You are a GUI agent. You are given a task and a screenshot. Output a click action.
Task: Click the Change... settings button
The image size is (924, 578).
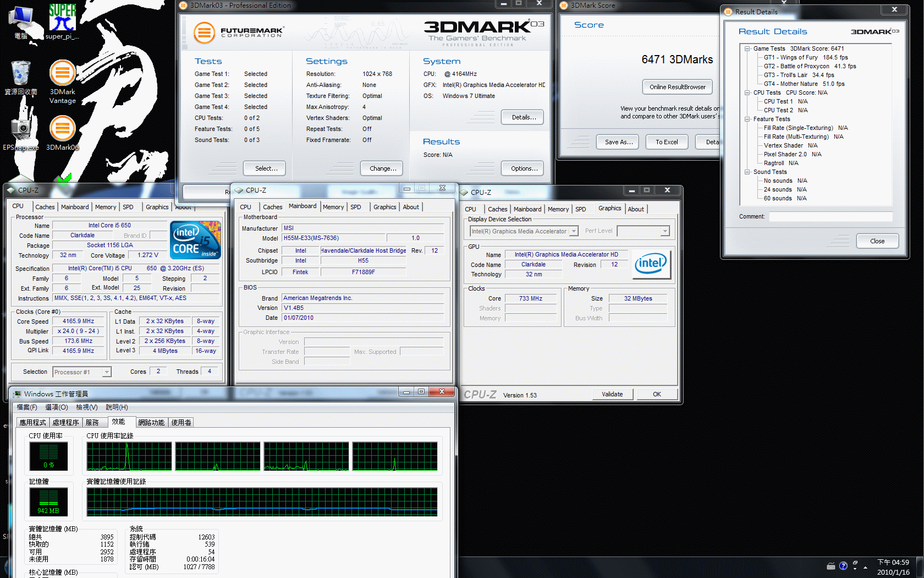382,168
